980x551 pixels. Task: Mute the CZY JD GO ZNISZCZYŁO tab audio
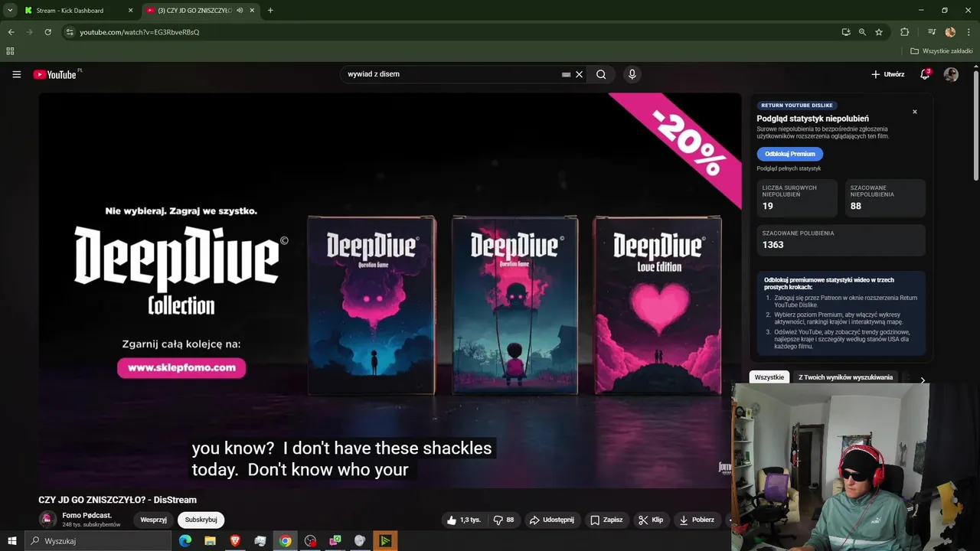point(240,11)
